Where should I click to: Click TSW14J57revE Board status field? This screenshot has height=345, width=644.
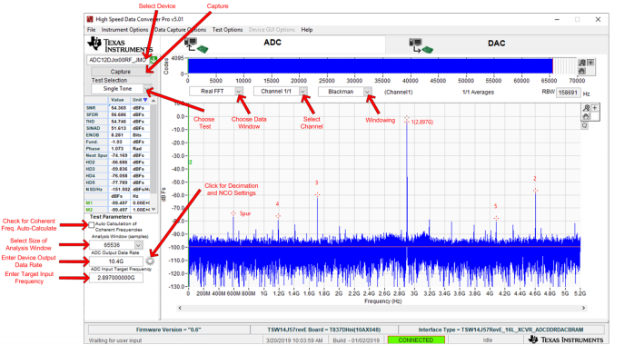pyautogui.click(x=323, y=330)
